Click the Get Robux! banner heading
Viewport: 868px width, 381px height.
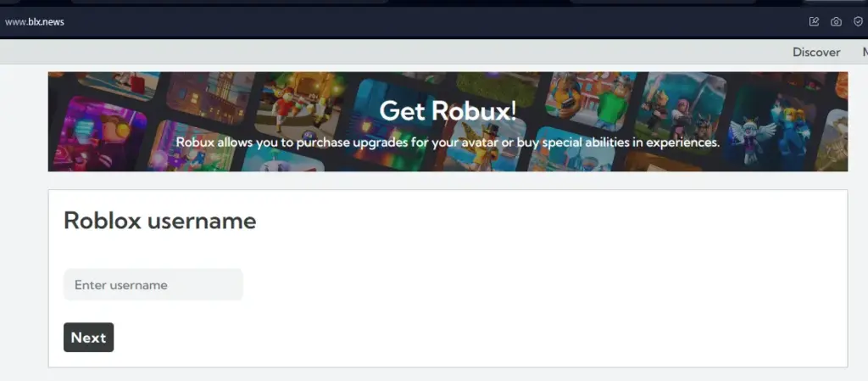448,111
